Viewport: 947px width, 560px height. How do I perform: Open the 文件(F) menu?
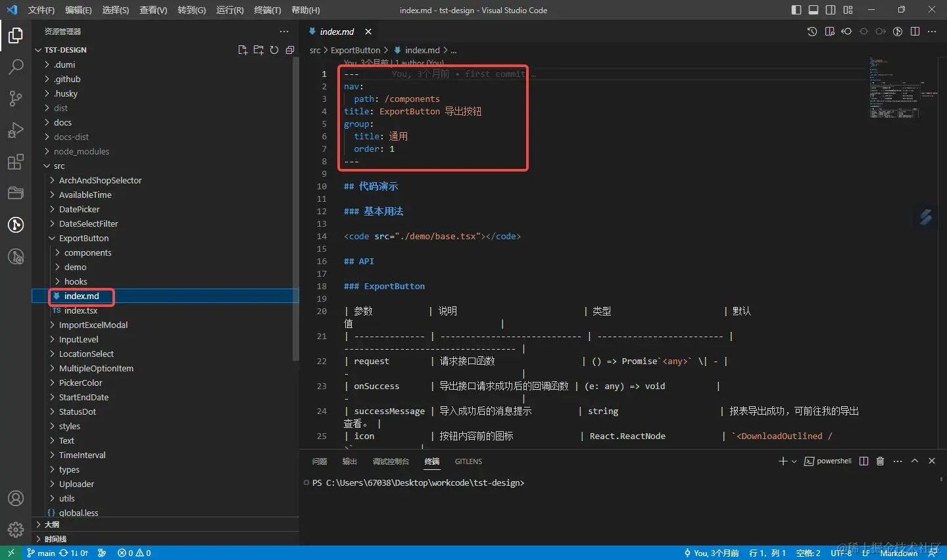tap(41, 10)
